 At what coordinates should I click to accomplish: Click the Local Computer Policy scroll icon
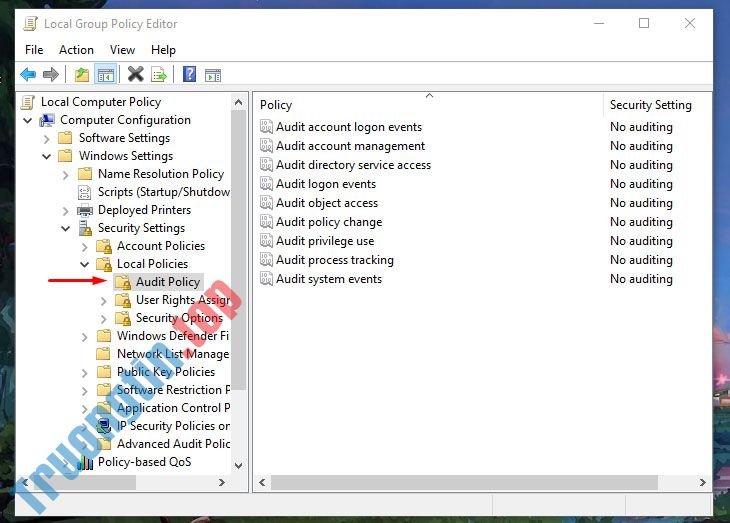(x=28, y=102)
